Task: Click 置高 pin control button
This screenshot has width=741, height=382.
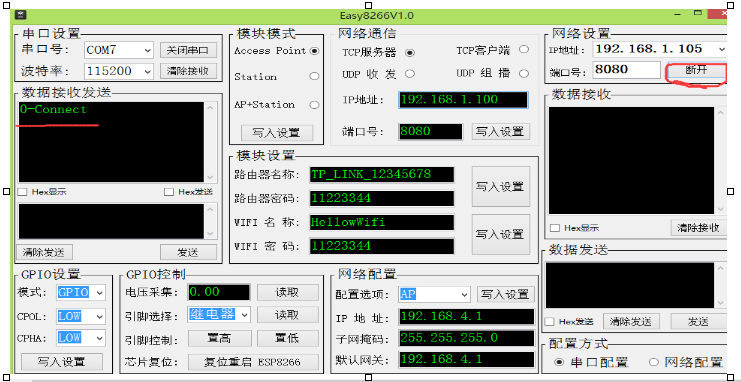Action: click(220, 339)
